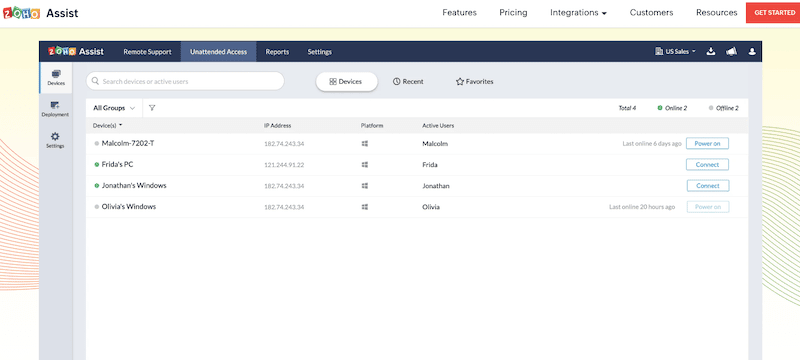Viewport: 800px width, 360px height.
Task: Click active user Malcolm
Action: tap(435, 144)
